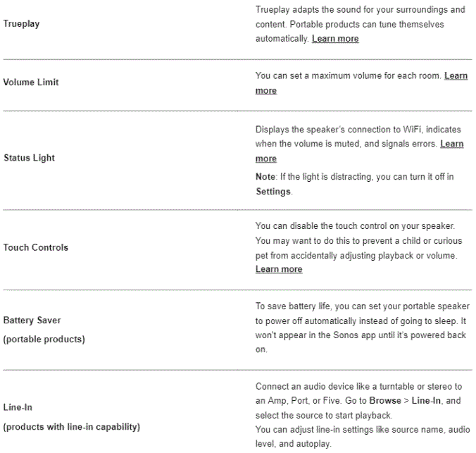
Task: Click the "(portable products)" subtitle
Action: coord(44,339)
